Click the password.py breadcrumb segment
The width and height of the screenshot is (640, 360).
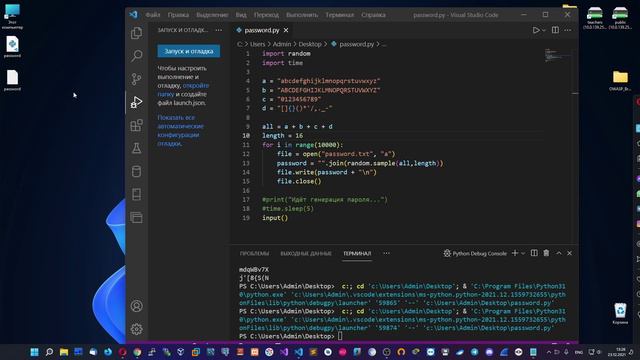tap(356, 44)
